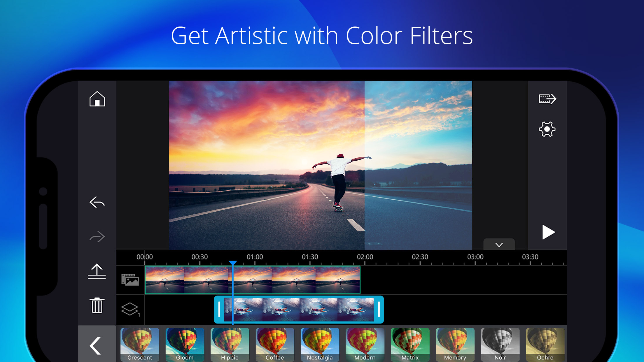Image resolution: width=644 pixels, height=362 pixels.
Task: Apply the Gloom color filter
Action: pyautogui.click(x=185, y=345)
